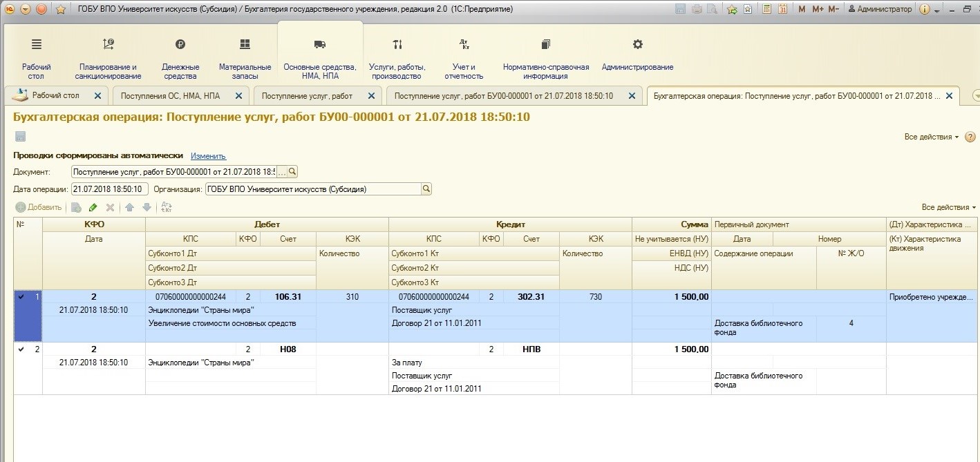This screenshot has height=462, width=980.
Task: Close the Поступление услуг, работ tab
Action: pos(370,96)
